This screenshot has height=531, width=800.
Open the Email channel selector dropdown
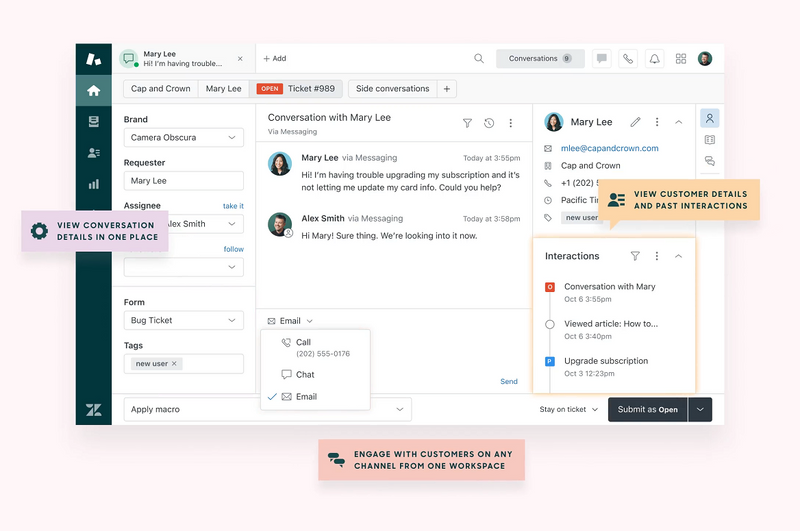[x=290, y=321]
